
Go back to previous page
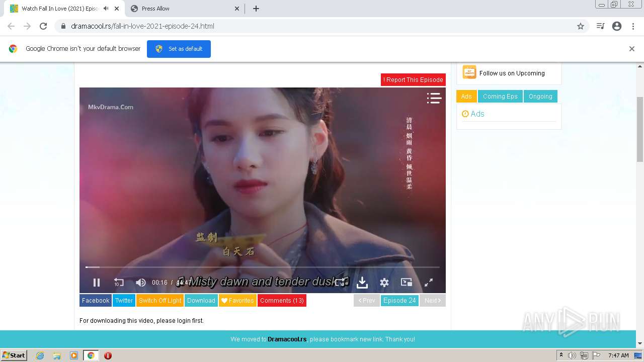11,26
